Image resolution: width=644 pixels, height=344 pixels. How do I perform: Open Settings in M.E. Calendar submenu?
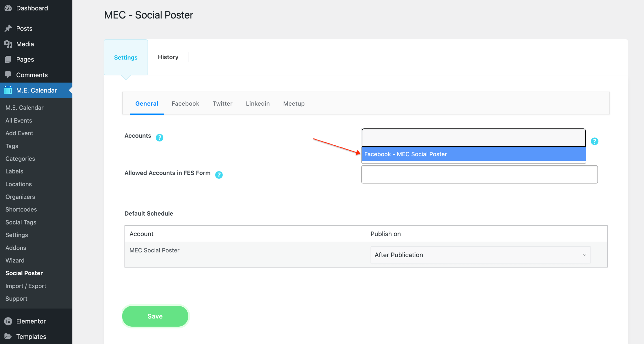(17, 235)
